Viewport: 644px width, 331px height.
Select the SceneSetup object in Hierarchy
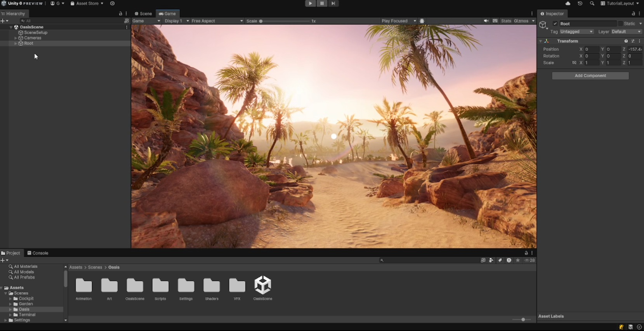[35, 33]
